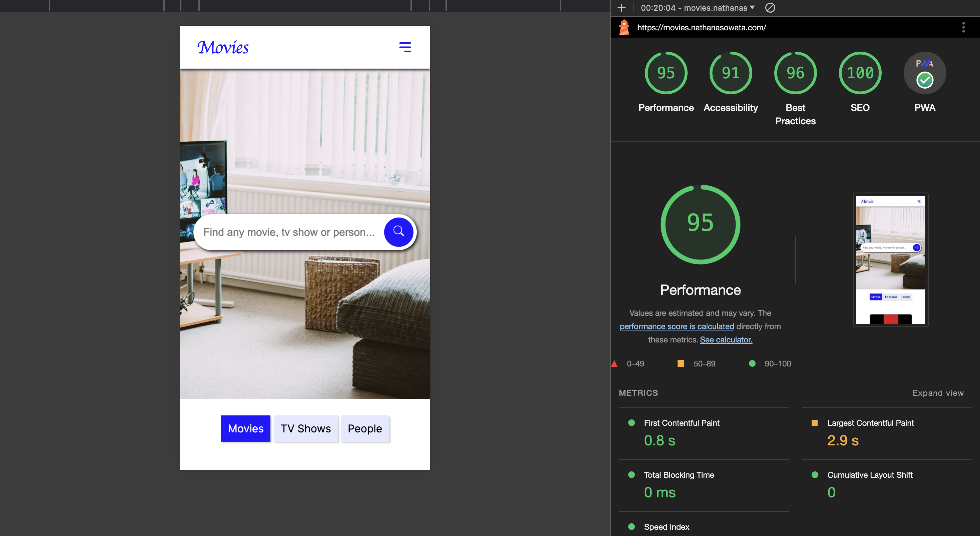Expand First Contentful Paint metric
This screenshot has width=980, height=536.
(681, 423)
